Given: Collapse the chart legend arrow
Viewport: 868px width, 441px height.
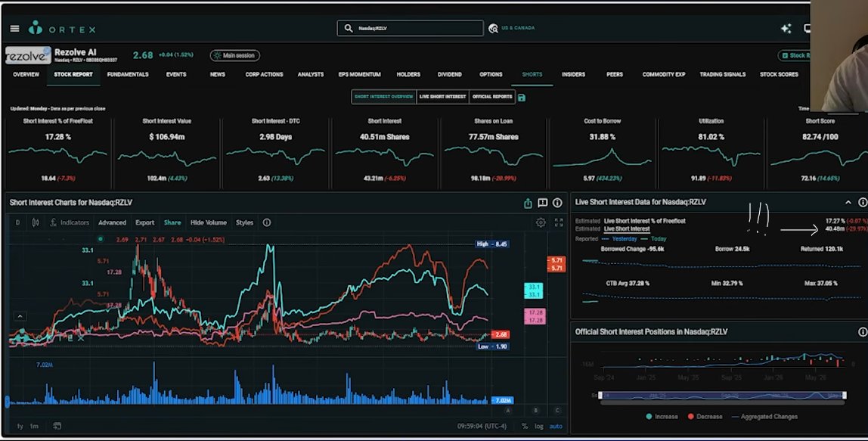Looking at the screenshot, I should click(20, 316).
